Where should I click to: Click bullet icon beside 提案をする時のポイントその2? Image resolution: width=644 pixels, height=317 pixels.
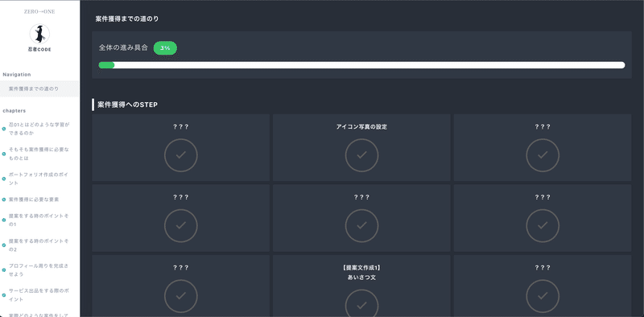4,245
